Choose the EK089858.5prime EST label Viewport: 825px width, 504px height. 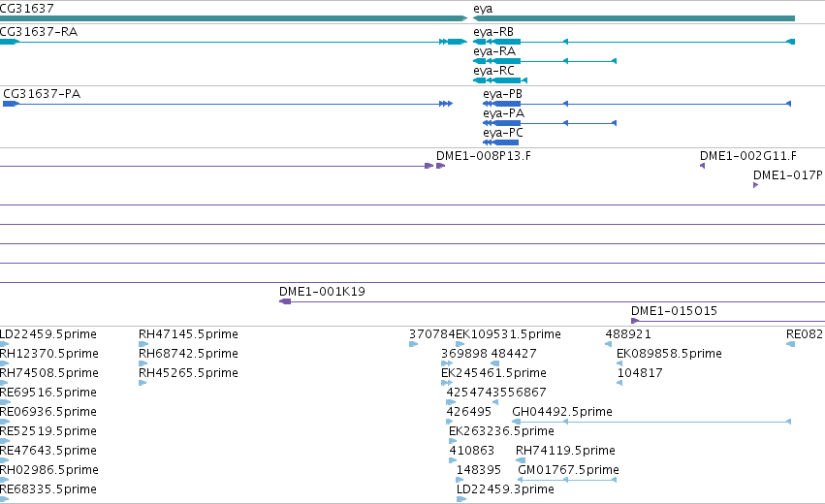click(x=669, y=354)
